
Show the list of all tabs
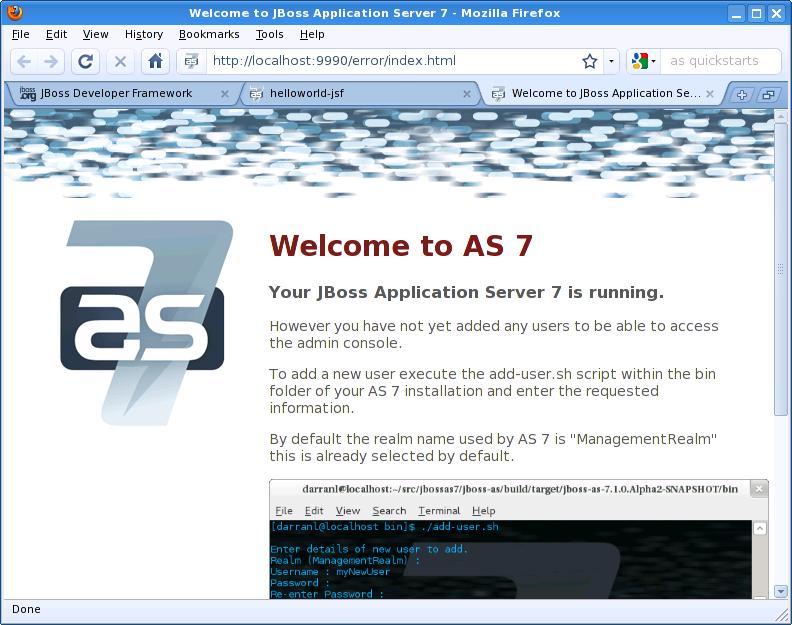pyautogui.click(x=768, y=94)
